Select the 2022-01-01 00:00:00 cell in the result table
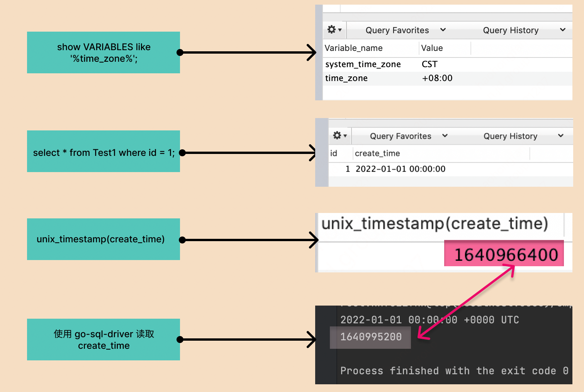This screenshot has height=392, width=584. click(401, 169)
